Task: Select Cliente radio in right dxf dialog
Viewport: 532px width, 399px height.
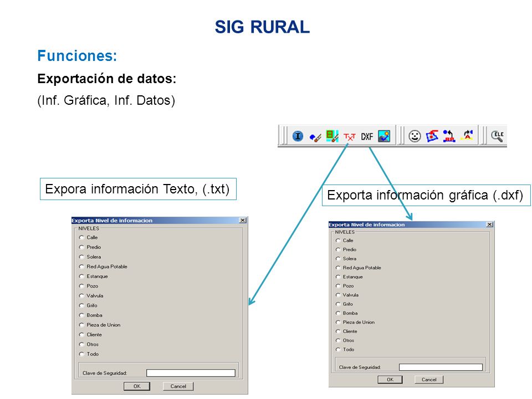Action: 338,331
